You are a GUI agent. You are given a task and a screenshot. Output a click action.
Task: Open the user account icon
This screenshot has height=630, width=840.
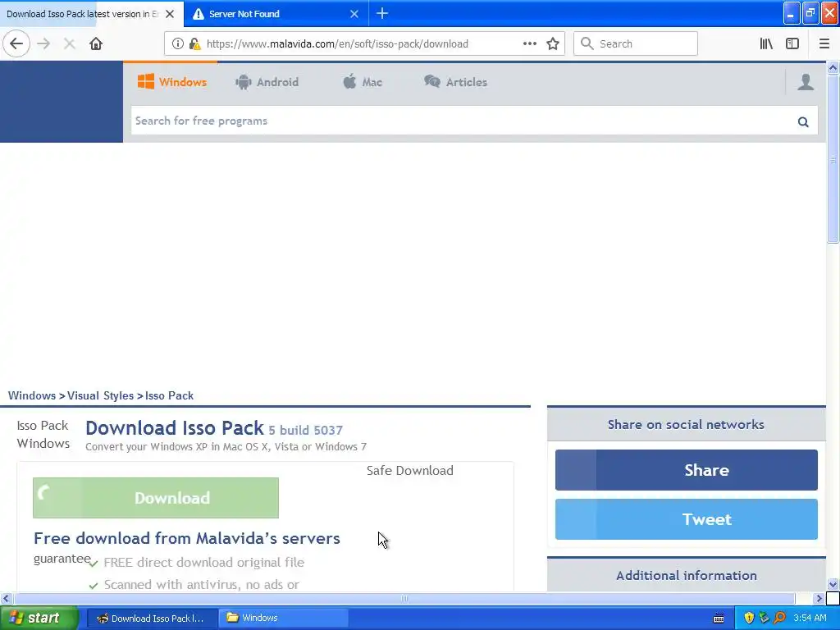pos(806,82)
